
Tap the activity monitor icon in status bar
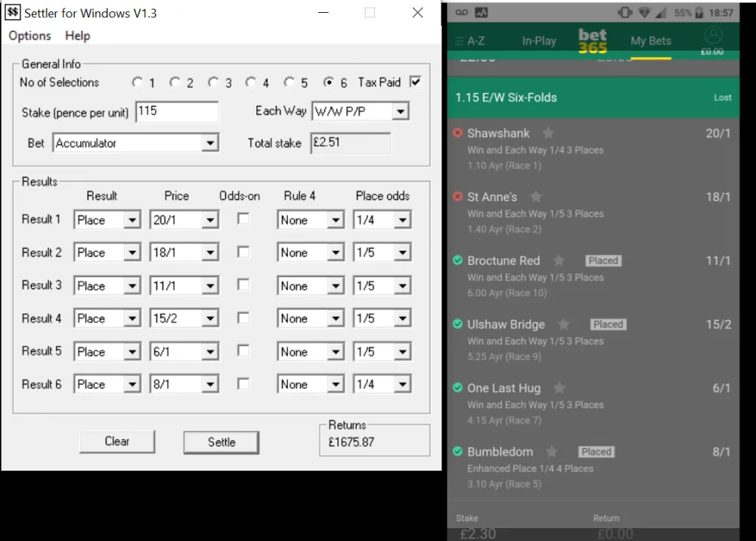point(481,13)
